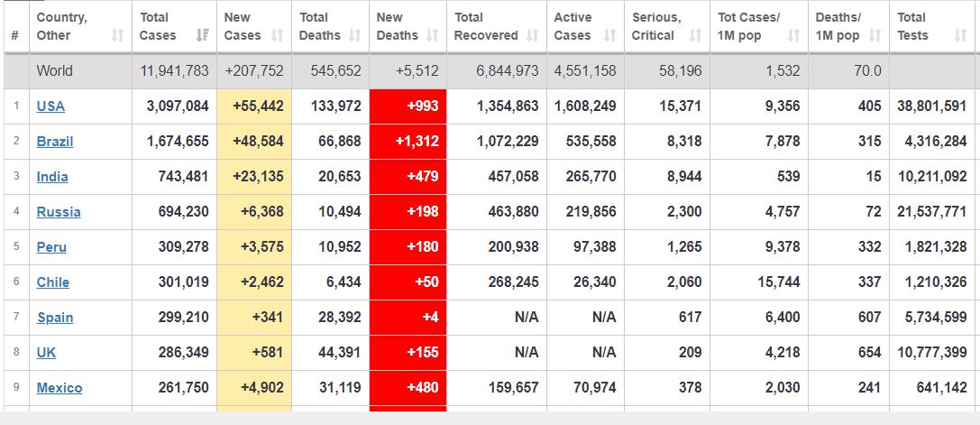
Task: Click sort icon in Serious, Critical header
Action: pos(694,36)
